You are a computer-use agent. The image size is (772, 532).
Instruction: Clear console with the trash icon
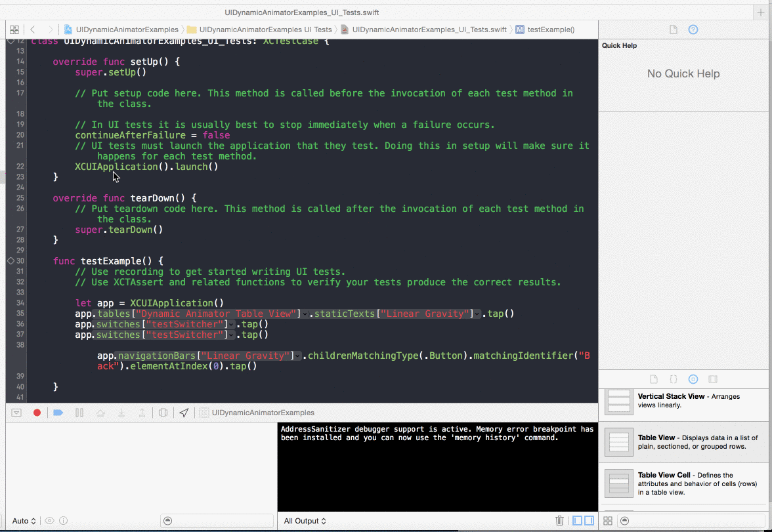click(559, 521)
